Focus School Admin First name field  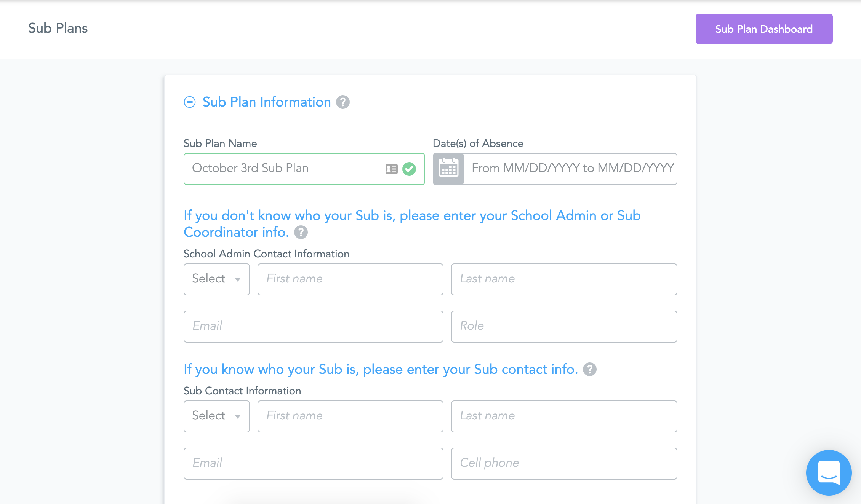[x=350, y=279]
